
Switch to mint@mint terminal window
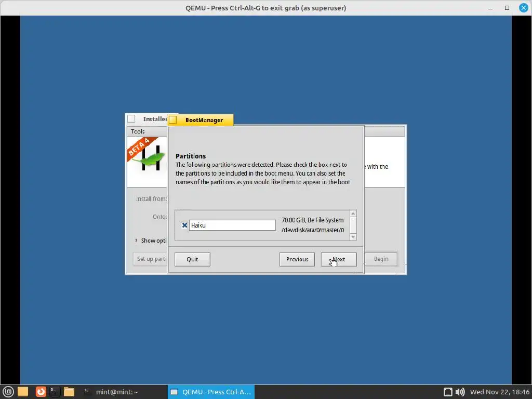[112, 392]
